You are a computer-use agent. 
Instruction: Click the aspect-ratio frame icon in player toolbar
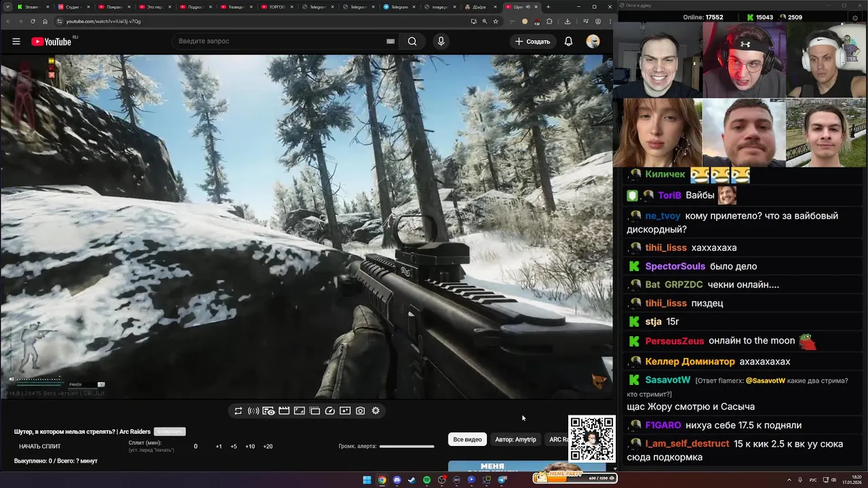point(299,411)
